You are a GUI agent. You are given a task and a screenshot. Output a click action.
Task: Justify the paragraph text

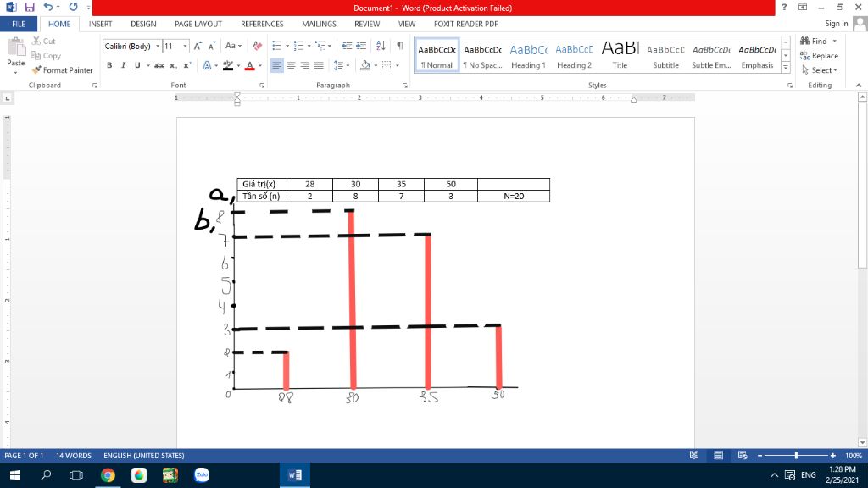click(x=319, y=65)
